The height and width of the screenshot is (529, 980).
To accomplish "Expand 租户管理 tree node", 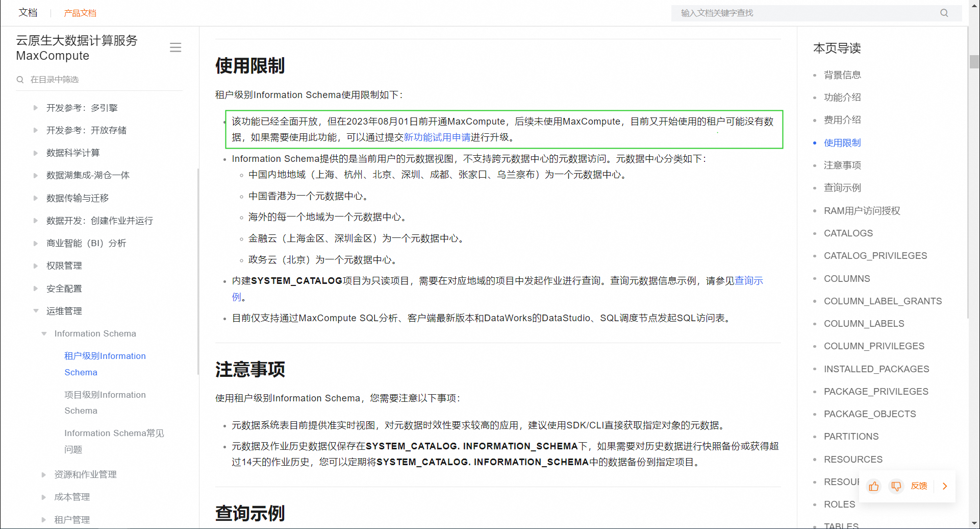I will point(44,520).
